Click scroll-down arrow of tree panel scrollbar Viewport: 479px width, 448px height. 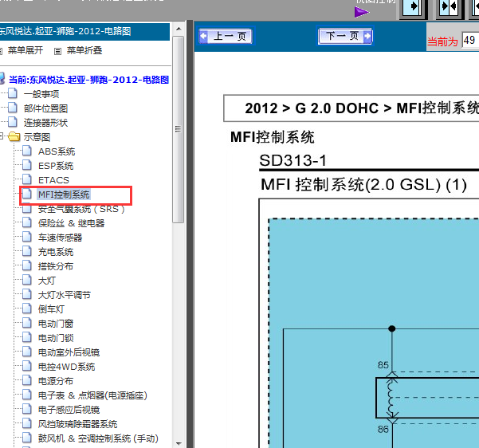coord(179,443)
